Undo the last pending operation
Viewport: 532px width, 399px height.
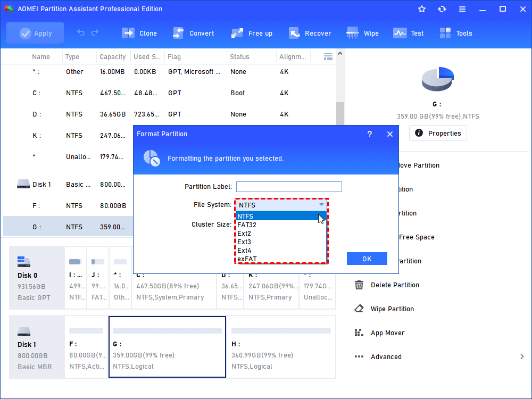pyautogui.click(x=81, y=33)
